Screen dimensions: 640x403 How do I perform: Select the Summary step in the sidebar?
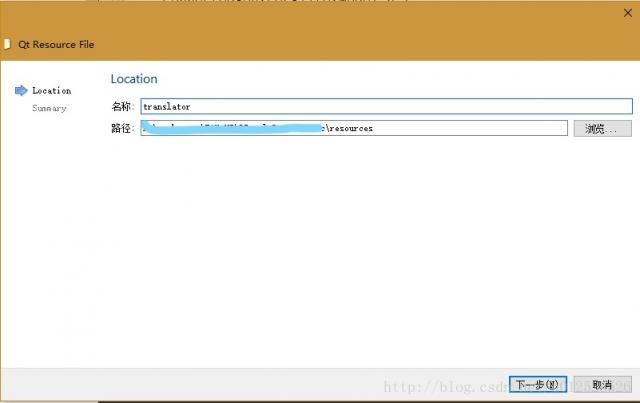coord(49,108)
